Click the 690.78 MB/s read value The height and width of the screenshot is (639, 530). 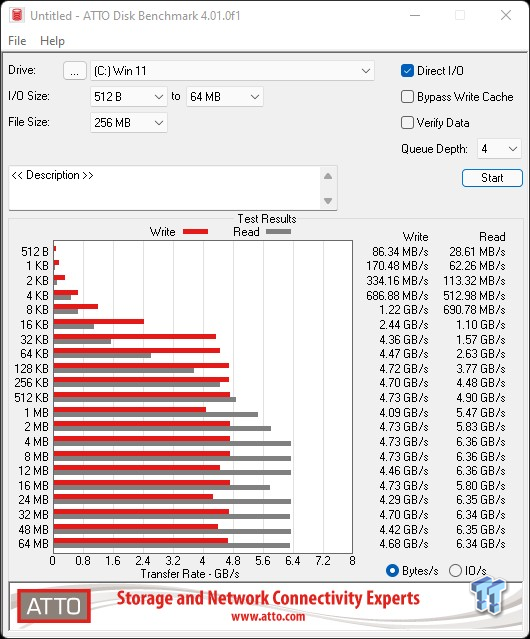click(474, 310)
